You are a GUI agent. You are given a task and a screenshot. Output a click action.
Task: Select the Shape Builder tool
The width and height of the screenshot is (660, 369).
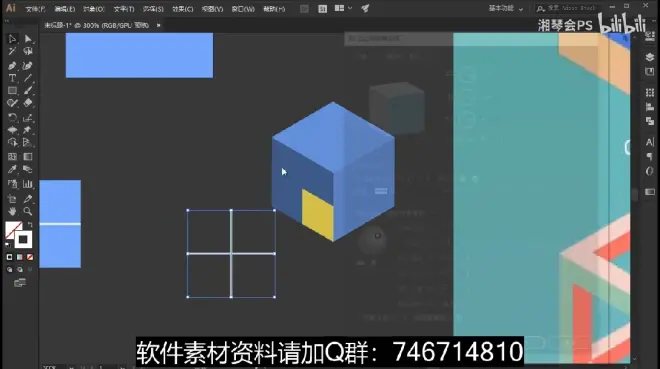coord(12,142)
